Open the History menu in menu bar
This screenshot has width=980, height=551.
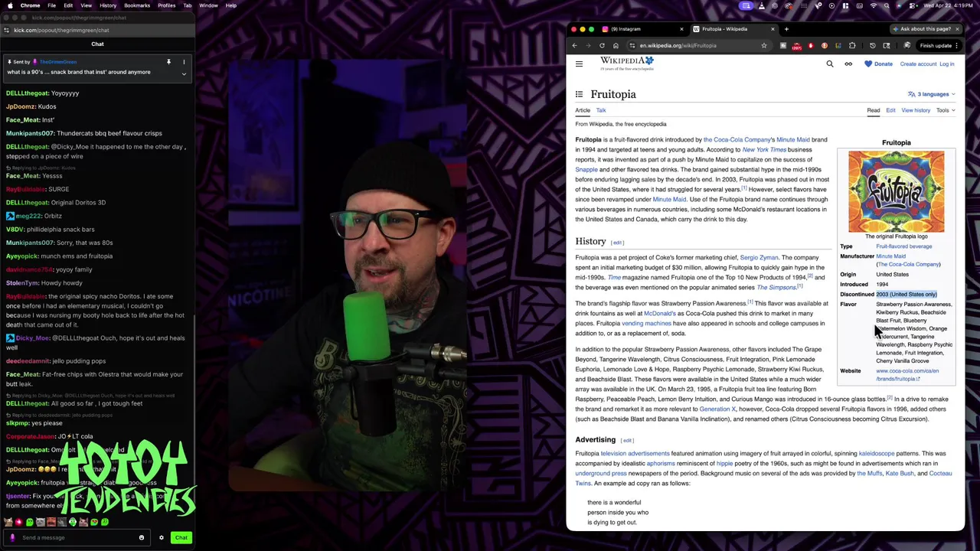point(108,5)
